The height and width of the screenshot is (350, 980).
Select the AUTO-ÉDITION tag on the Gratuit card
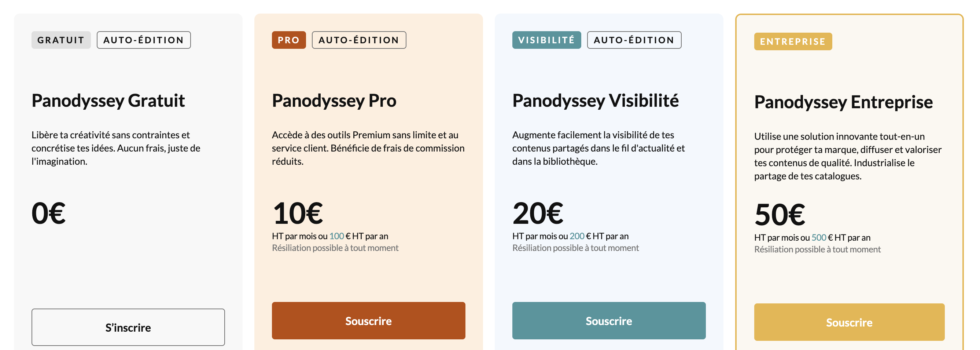click(x=144, y=40)
